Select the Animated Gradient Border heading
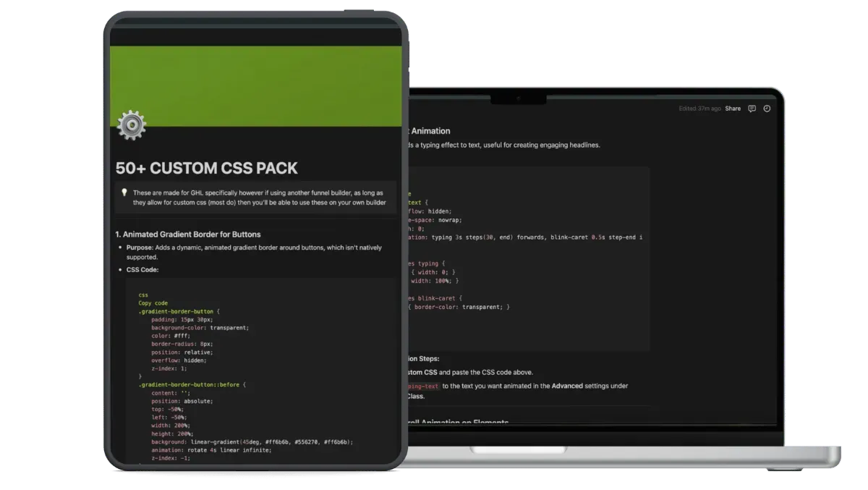The height and width of the screenshot is (490, 868). (188, 235)
